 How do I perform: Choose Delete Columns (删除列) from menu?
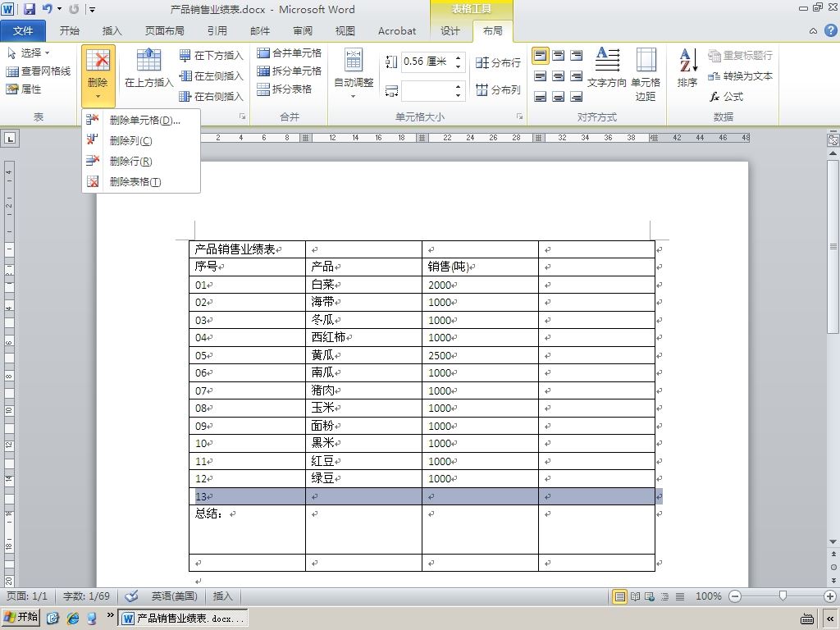141,140
